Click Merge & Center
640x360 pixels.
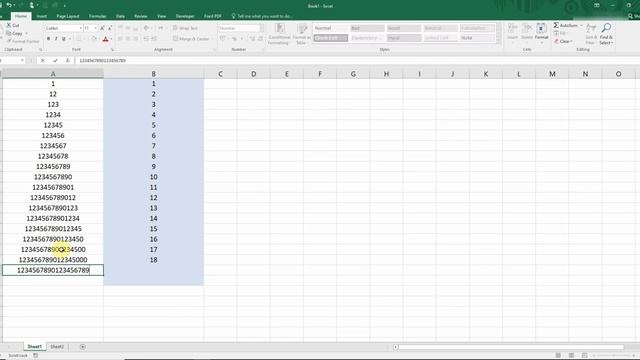[191, 39]
